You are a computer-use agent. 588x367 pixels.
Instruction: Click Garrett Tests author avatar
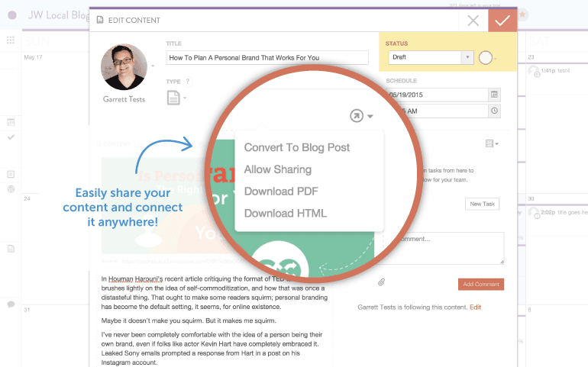pos(124,67)
